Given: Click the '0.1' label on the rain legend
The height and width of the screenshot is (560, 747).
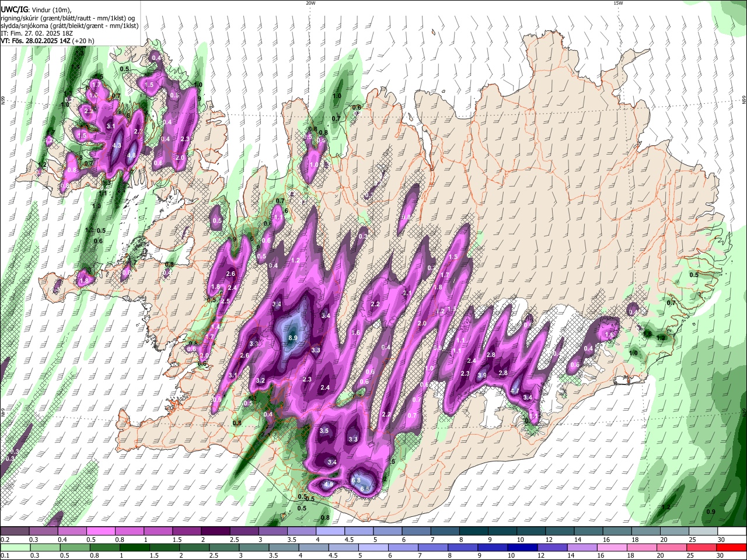Looking at the screenshot, I should point(5,556).
